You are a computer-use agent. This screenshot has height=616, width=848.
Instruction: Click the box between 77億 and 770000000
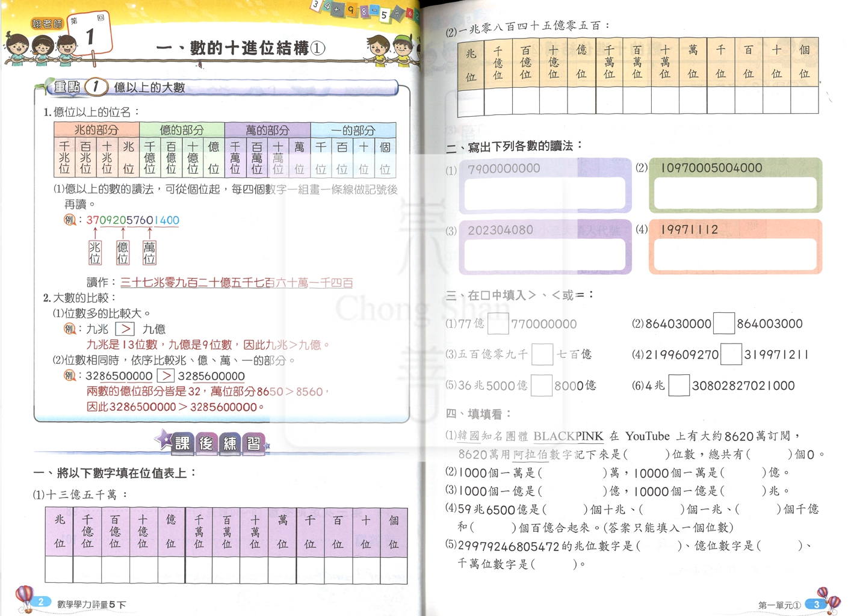498,324
